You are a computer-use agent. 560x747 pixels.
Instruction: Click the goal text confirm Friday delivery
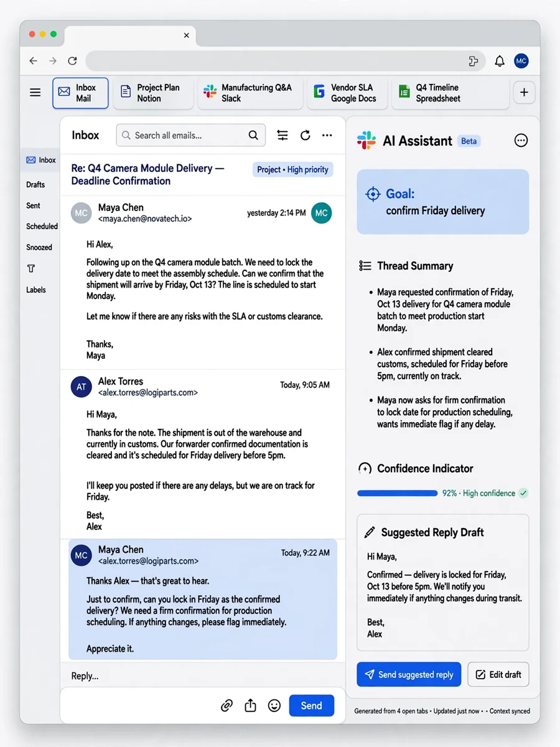435,210
